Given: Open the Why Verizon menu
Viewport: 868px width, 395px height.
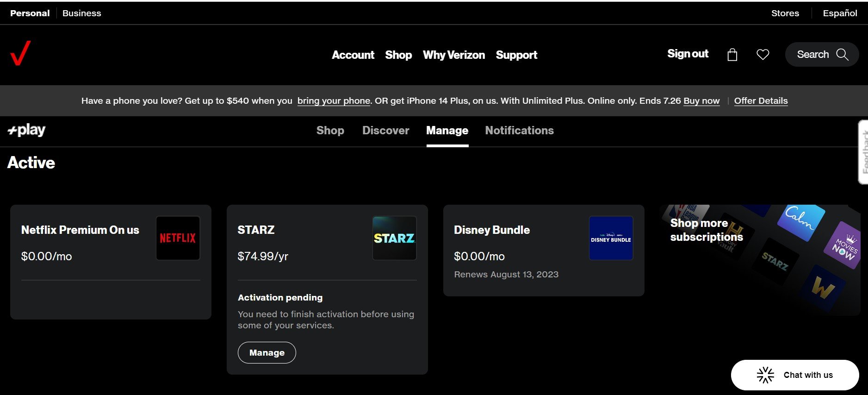Looking at the screenshot, I should click(x=454, y=55).
